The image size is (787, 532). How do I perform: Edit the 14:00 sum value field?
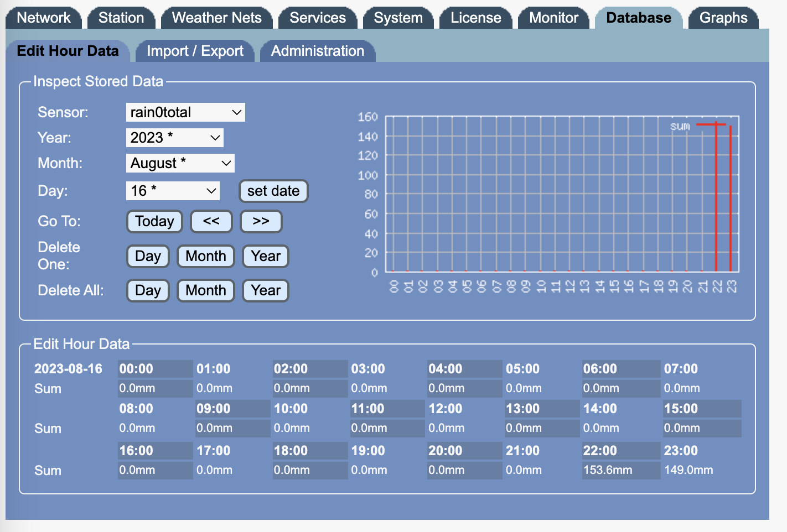coord(621,428)
